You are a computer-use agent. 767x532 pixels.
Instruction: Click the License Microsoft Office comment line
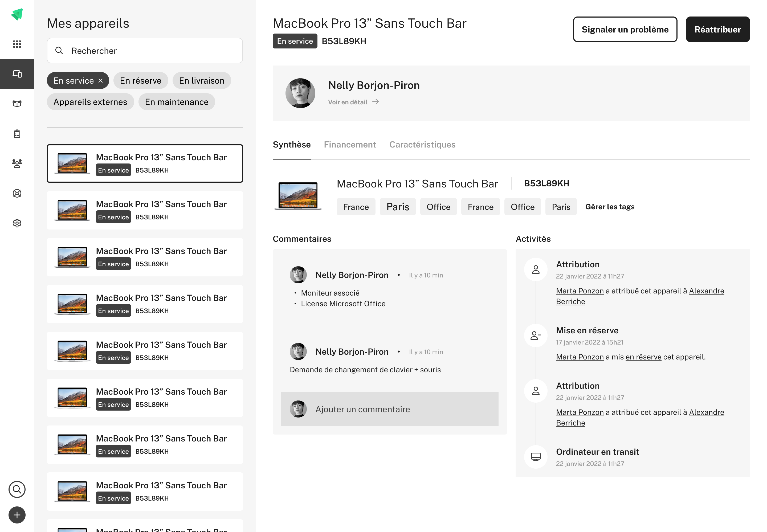(x=343, y=304)
